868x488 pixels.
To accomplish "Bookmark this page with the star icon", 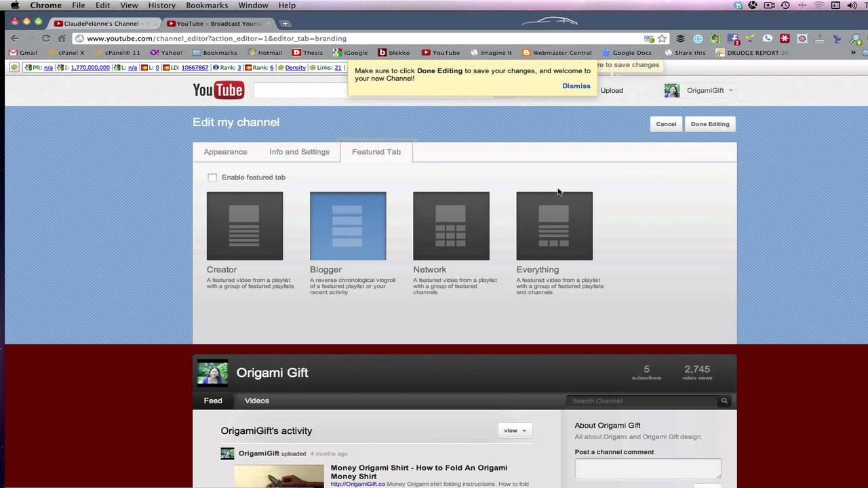I will pos(662,39).
